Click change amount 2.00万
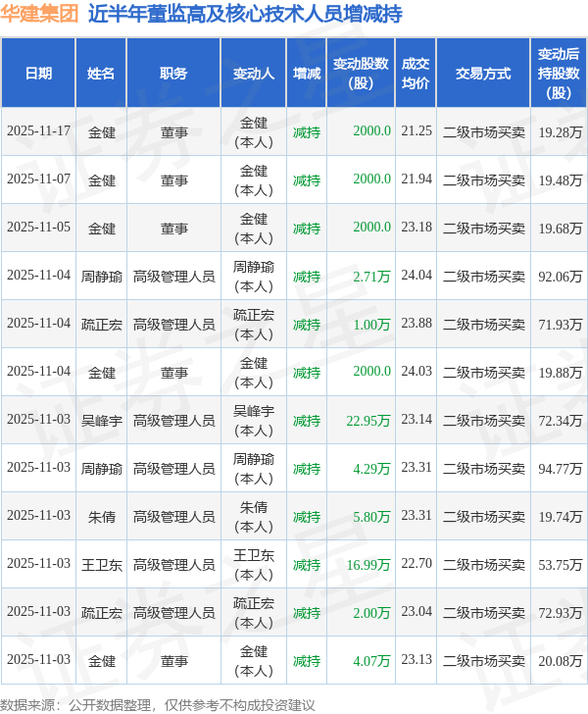The height and width of the screenshot is (714, 588). [x=371, y=613]
